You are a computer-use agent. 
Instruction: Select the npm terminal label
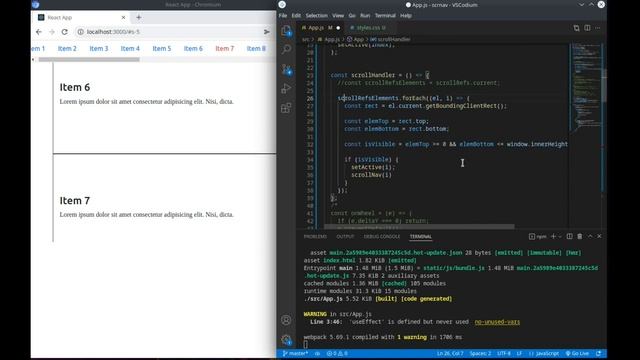538,236
